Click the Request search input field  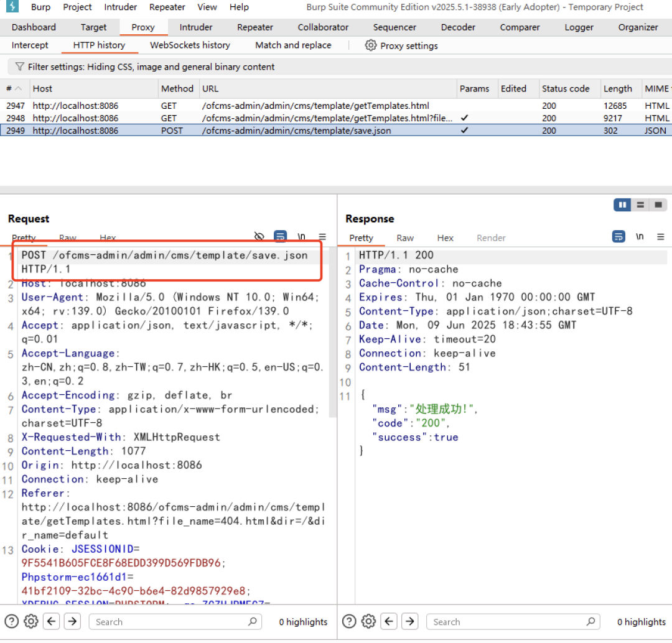click(x=175, y=621)
